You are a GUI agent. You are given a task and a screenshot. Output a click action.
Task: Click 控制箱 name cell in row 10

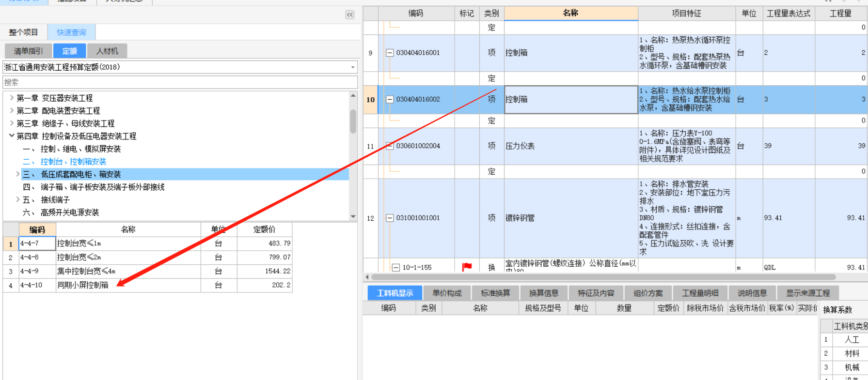pyautogui.click(x=571, y=100)
